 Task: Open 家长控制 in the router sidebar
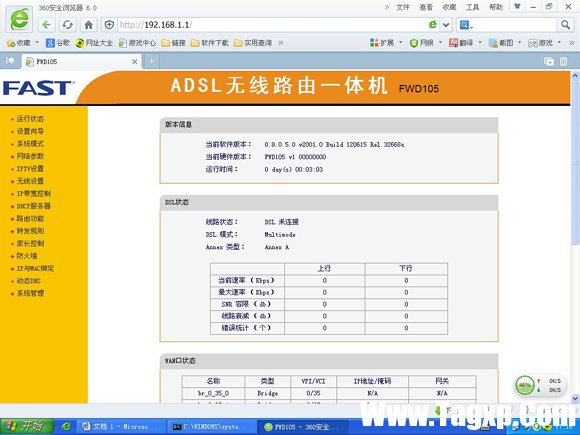tap(30, 243)
